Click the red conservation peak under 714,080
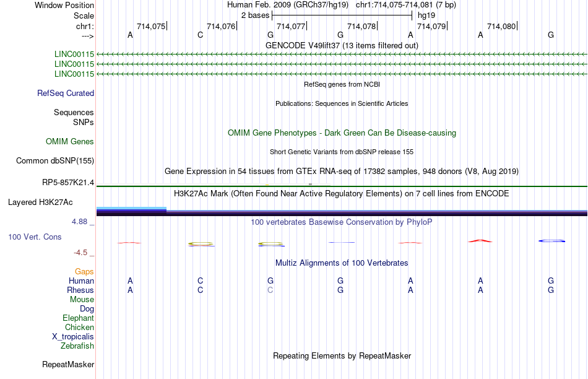This screenshot has height=379, width=588. click(x=480, y=241)
